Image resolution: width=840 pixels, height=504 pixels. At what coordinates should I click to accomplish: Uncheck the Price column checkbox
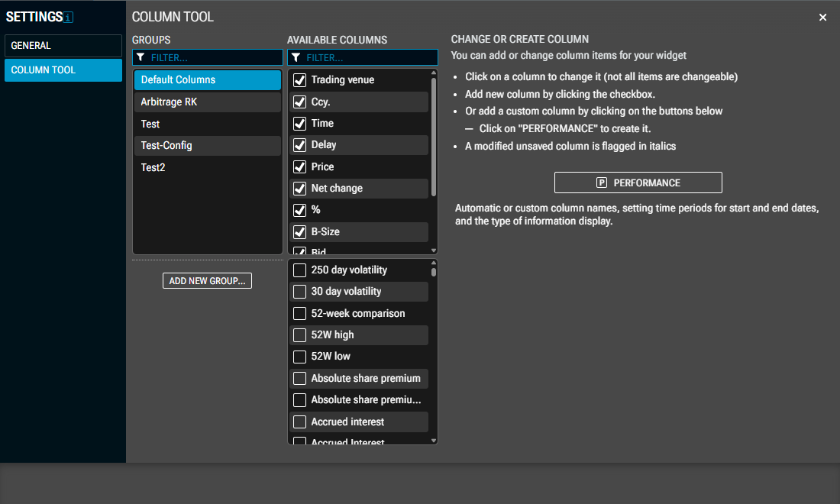click(299, 167)
